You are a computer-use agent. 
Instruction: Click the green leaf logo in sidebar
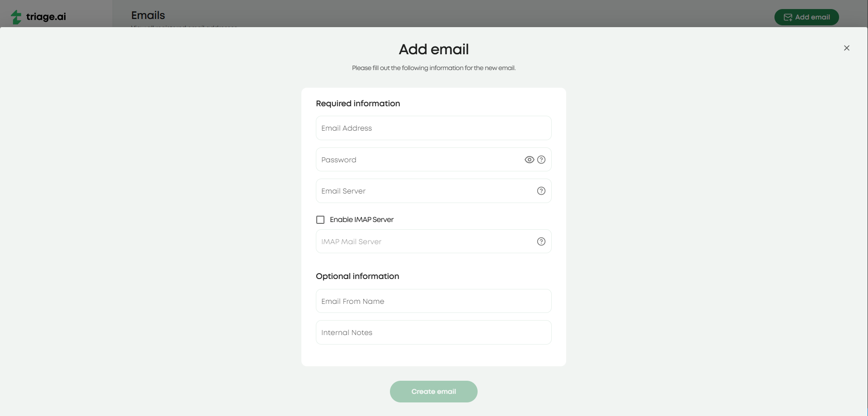pyautogui.click(x=16, y=17)
